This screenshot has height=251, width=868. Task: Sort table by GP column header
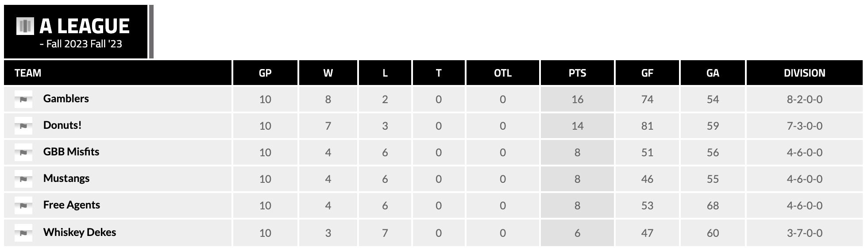point(265,73)
